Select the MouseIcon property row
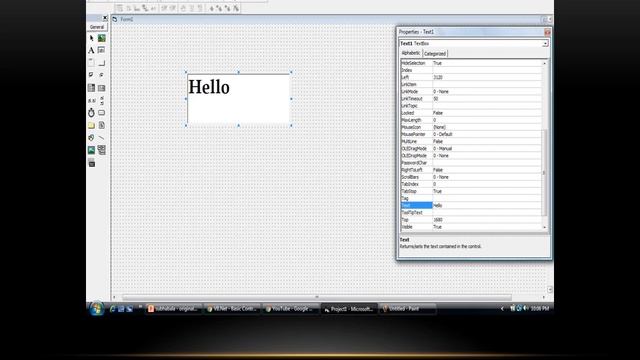Viewport: 640px width, 360px height. 471,127
